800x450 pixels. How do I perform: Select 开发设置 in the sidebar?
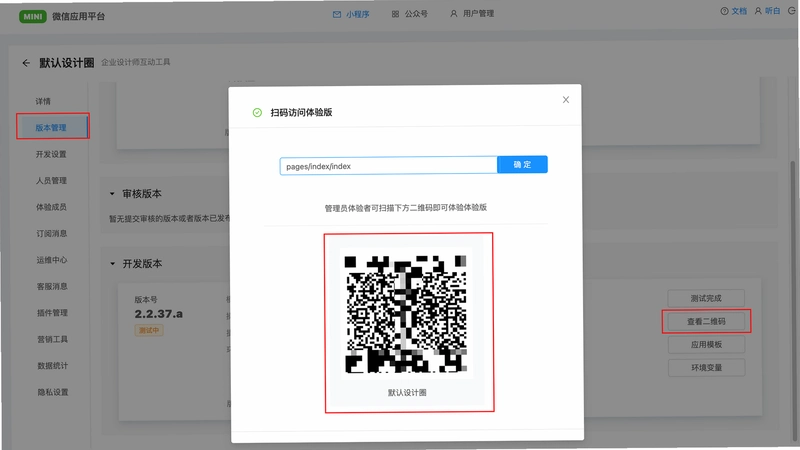51,154
